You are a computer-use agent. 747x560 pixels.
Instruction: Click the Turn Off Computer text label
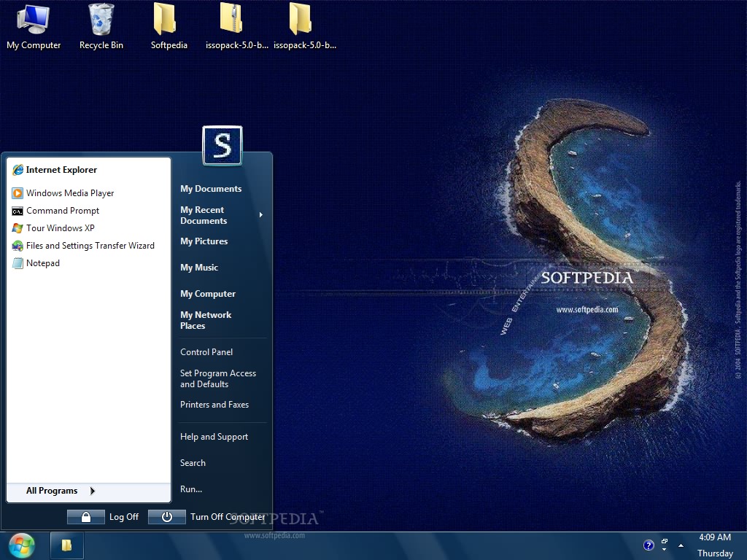228,517
